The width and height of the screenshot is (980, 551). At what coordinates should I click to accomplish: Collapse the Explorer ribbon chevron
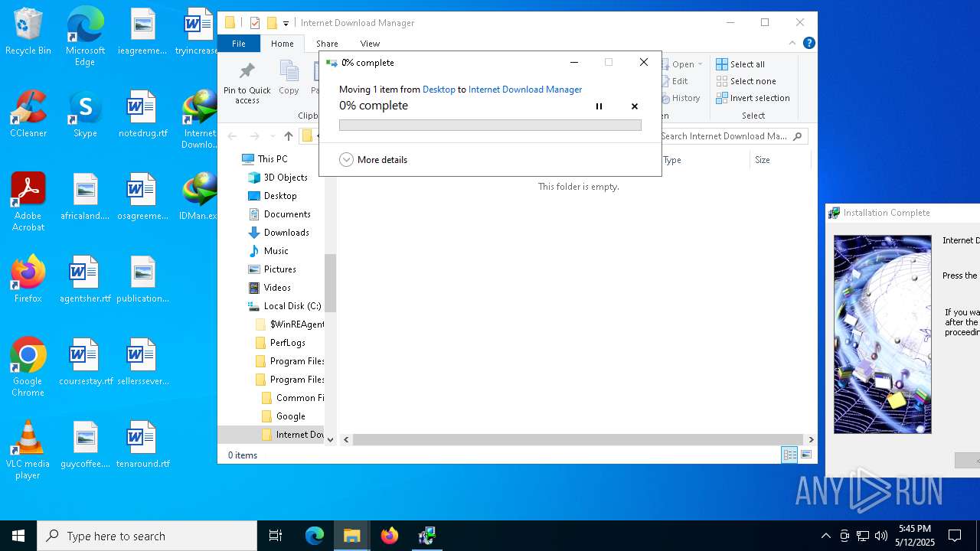792,43
